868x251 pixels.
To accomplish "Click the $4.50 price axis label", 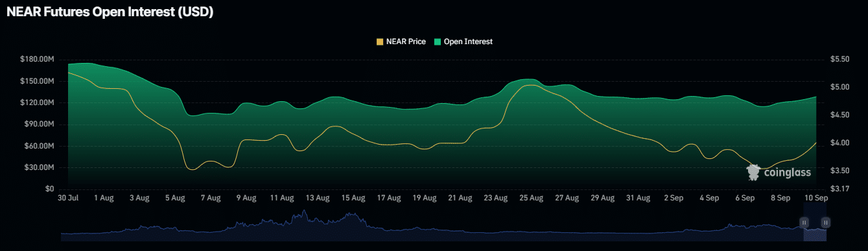I will pyautogui.click(x=839, y=115).
